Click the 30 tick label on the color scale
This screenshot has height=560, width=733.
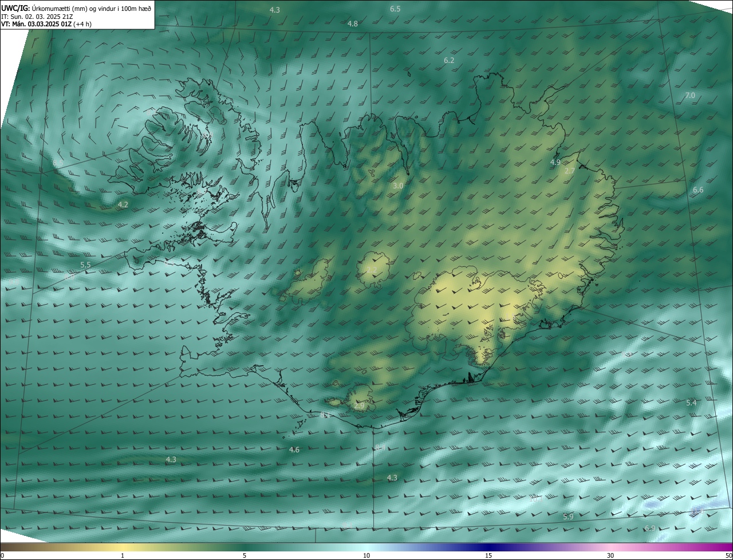click(x=610, y=555)
